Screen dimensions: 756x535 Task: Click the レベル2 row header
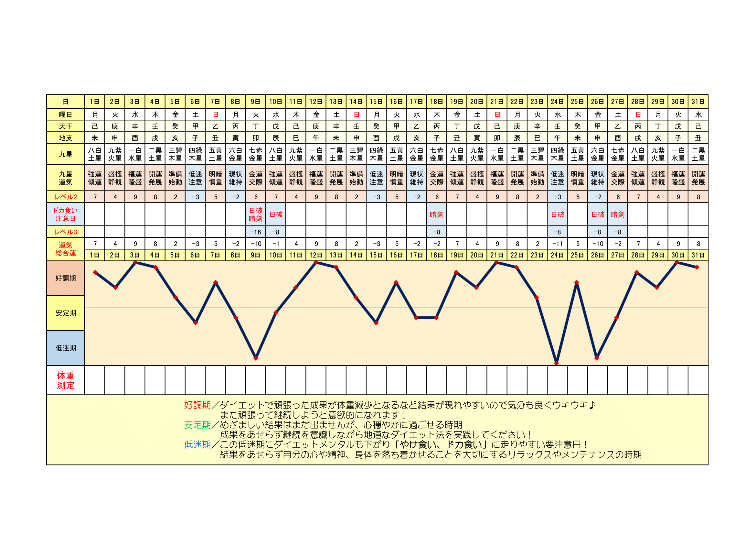(66, 197)
